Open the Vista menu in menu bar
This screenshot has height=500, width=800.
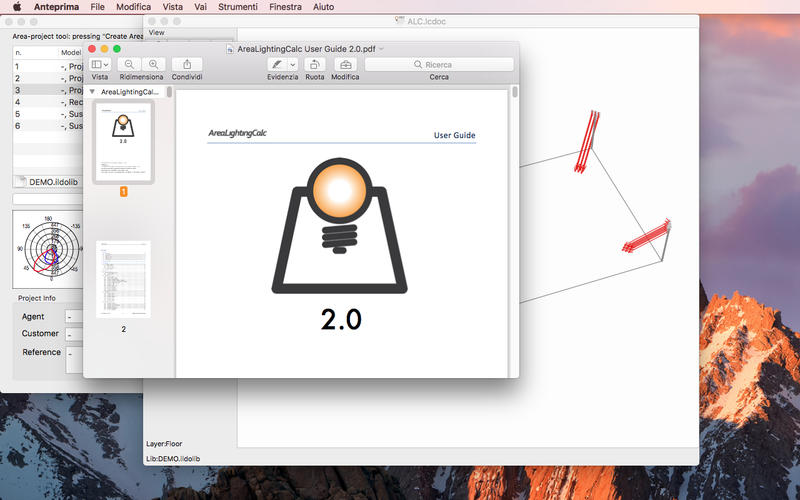172,7
